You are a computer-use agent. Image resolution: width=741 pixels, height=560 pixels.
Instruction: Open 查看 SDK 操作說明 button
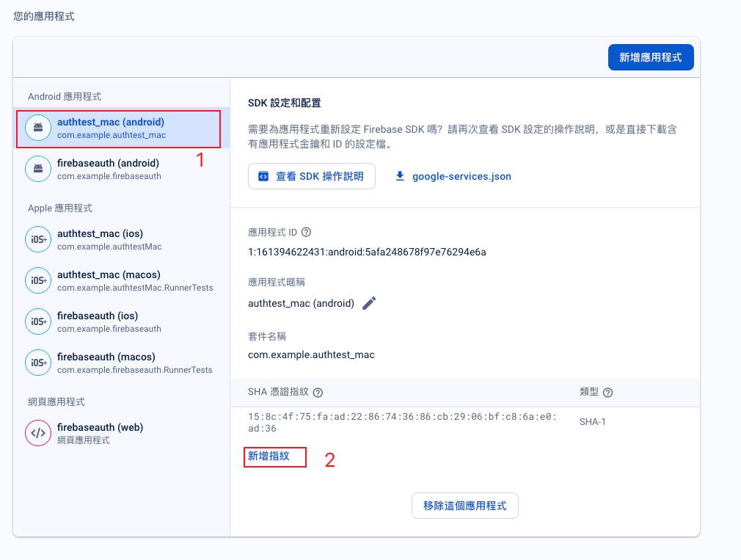(x=312, y=176)
